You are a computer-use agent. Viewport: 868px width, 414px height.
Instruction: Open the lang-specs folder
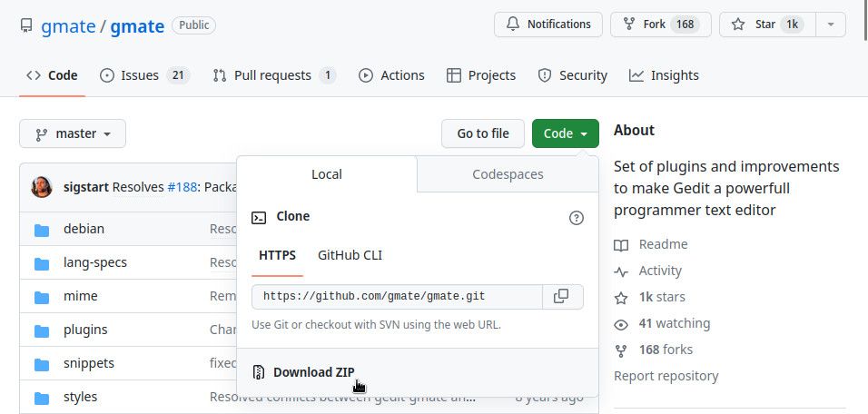click(95, 262)
